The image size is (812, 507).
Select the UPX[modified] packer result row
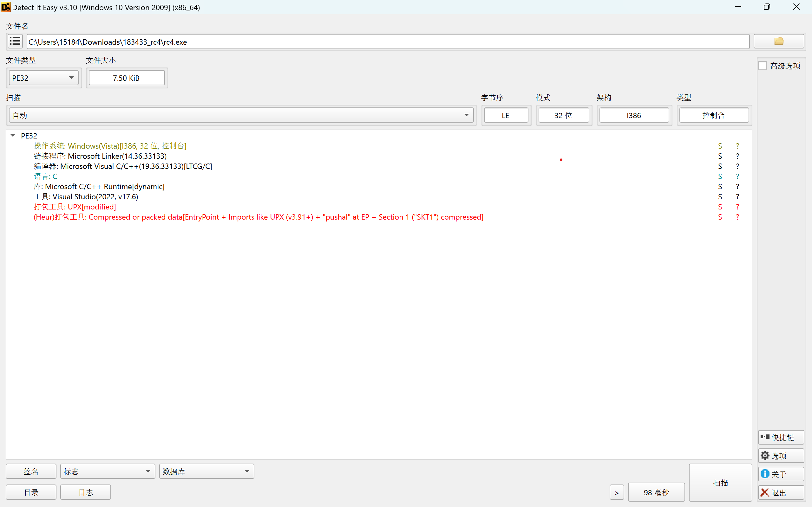75,207
